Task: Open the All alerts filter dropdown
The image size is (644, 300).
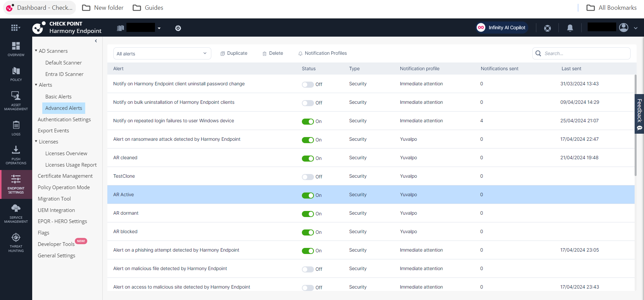Action: (x=162, y=53)
